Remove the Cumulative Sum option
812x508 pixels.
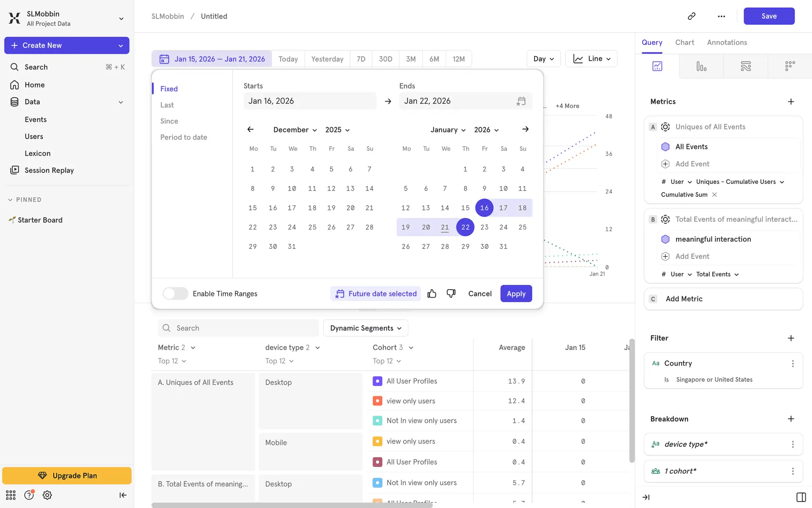tap(714, 195)
